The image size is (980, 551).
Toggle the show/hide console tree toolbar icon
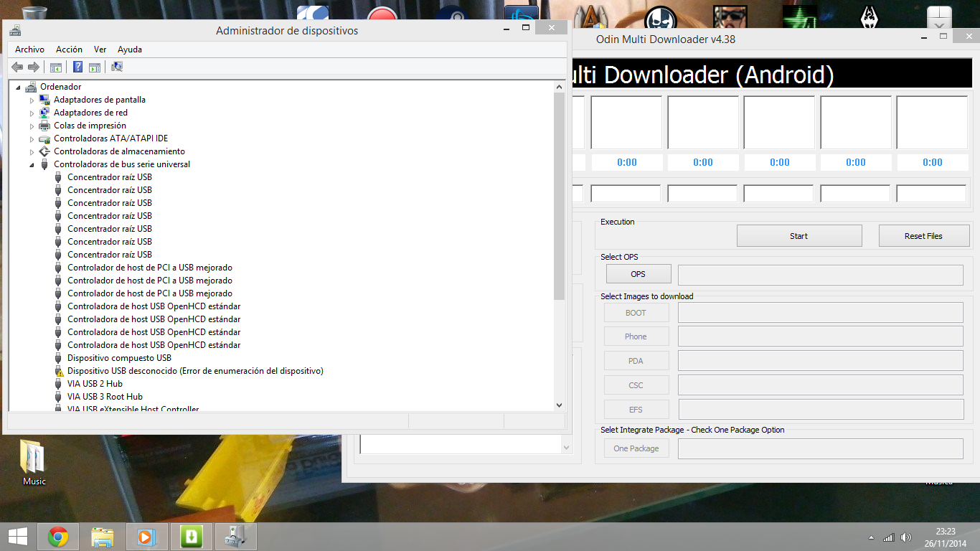coord(55,67)
